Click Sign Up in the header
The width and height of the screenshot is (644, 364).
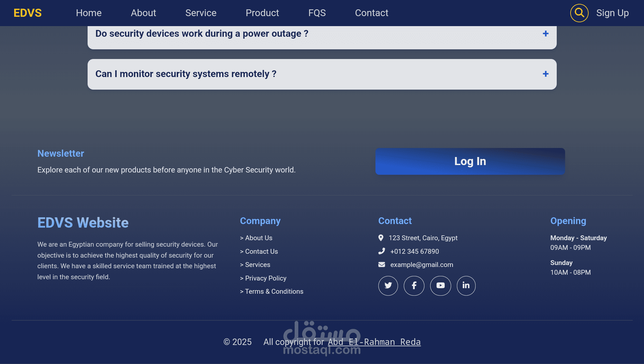612,13
